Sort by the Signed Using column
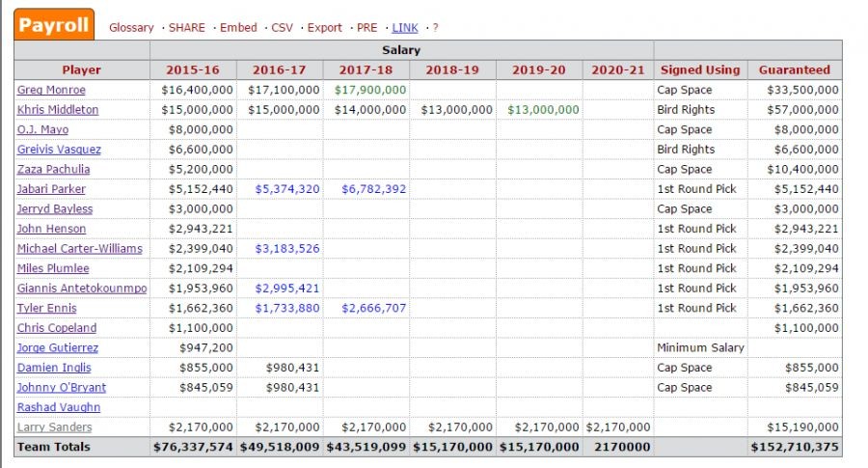 (x=700, y=69)
